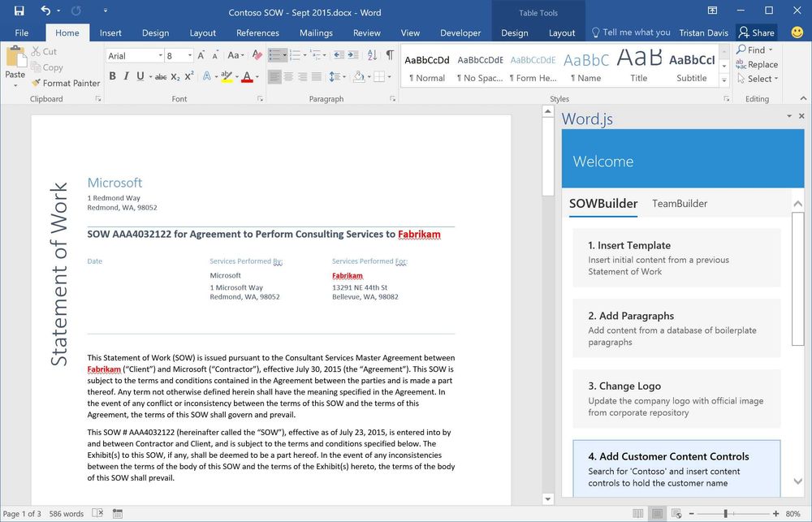The height and width of the screenshot is (522, 812).
Task: Click the Share button
Action: 757,32
